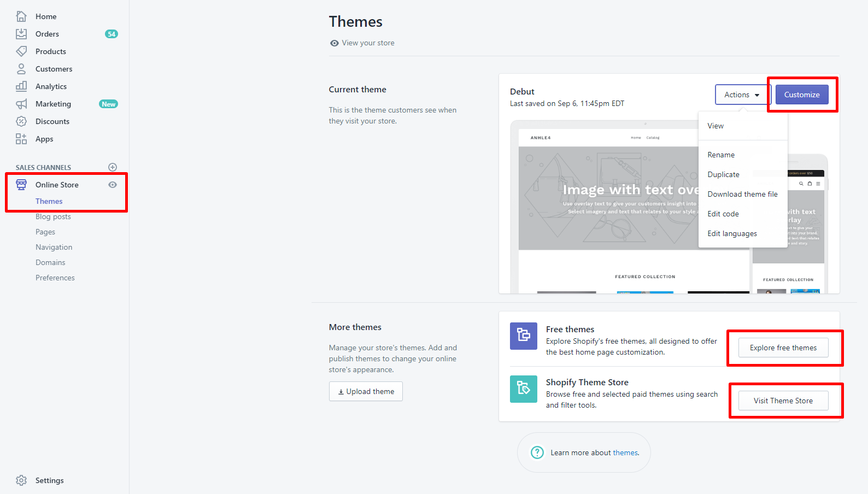Click the Shopify Theme Store teal icon

click(x=524, y=389)
